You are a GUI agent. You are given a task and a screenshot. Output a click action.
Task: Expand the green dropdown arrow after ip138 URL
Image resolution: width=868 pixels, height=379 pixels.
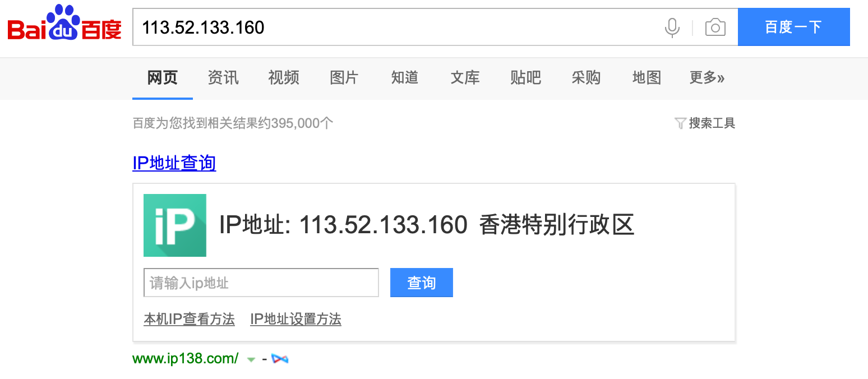(251, 359)
